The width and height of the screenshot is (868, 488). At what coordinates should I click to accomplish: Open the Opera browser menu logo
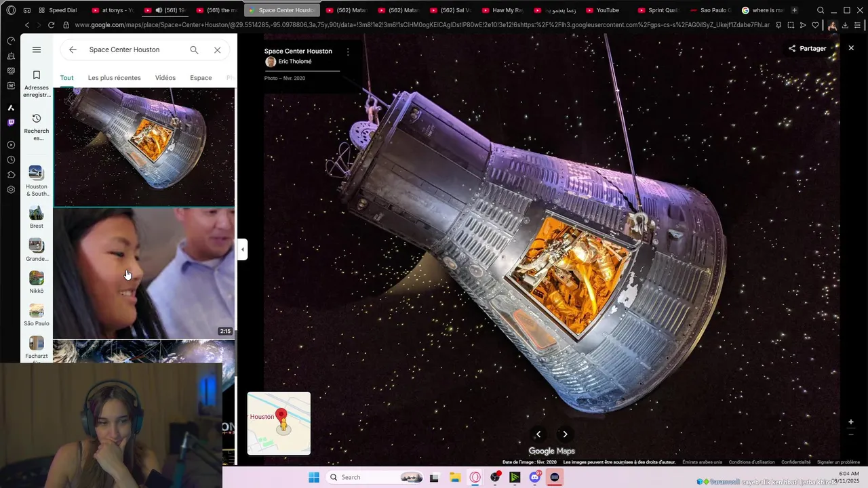(11, 10)
